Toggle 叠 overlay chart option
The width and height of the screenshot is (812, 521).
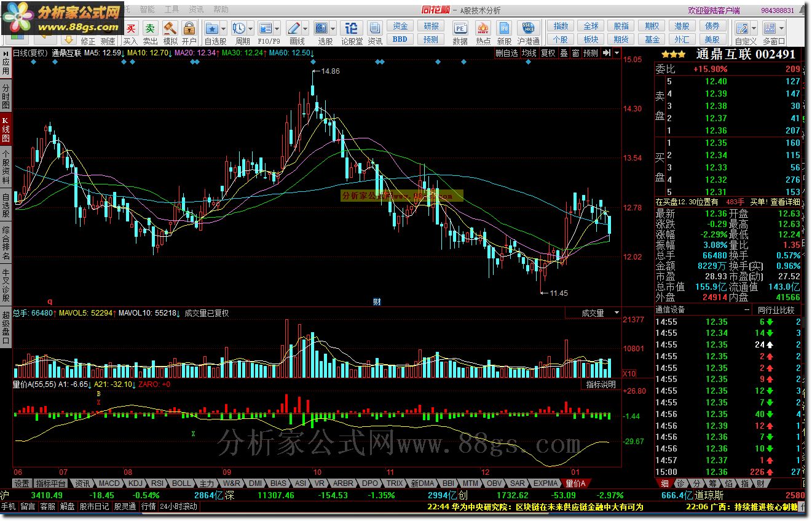click(x=564, y=53)
